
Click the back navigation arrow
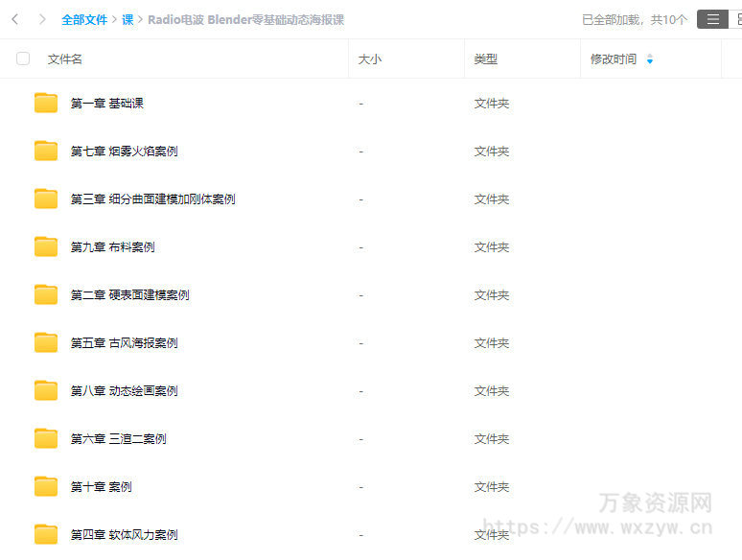15,19
